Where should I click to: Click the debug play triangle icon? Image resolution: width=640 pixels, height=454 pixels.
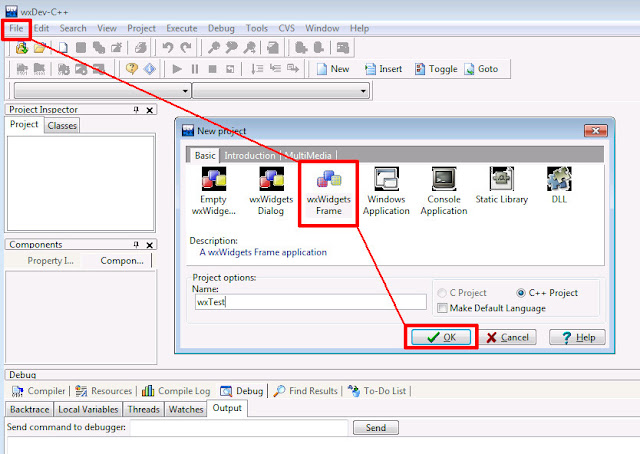tap(177, 69)
